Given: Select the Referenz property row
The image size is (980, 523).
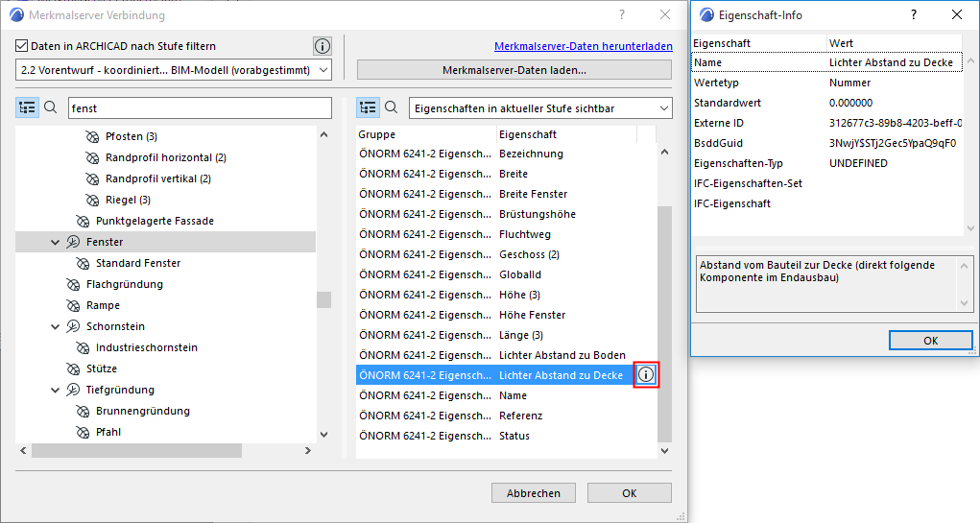Looking at the screenshot, I should [506, 416].
